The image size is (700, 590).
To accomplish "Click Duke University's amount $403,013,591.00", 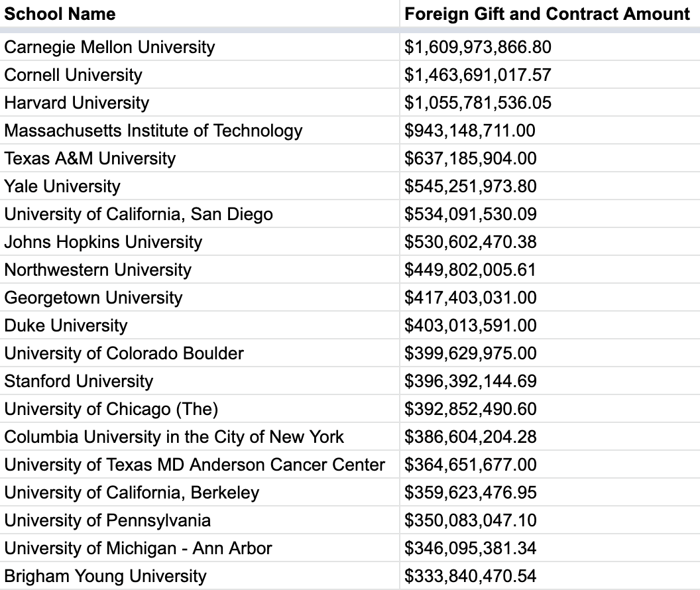I will (x=471, y=325).
